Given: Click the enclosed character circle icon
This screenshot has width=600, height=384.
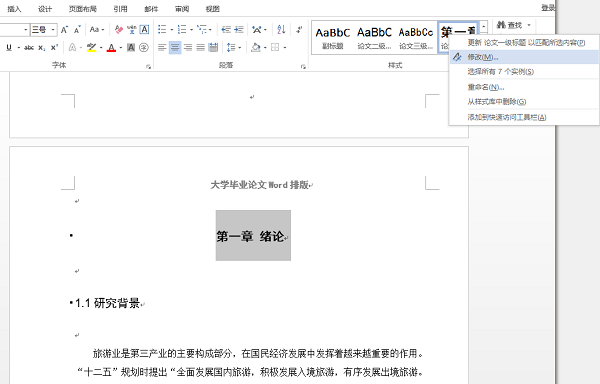Looking at the screenshot, I should click(x=144, y=47).
